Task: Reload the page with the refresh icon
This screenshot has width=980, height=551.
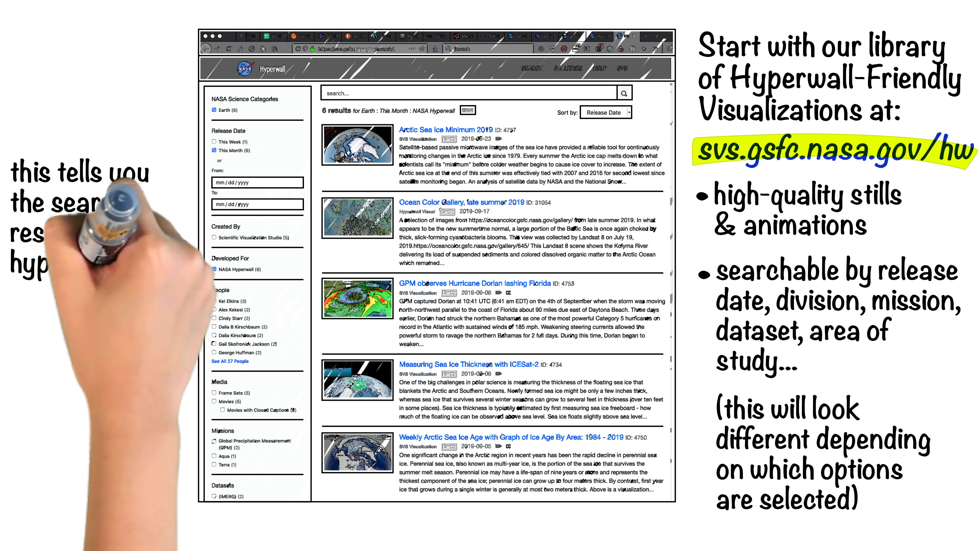Action: click(229, 49)
